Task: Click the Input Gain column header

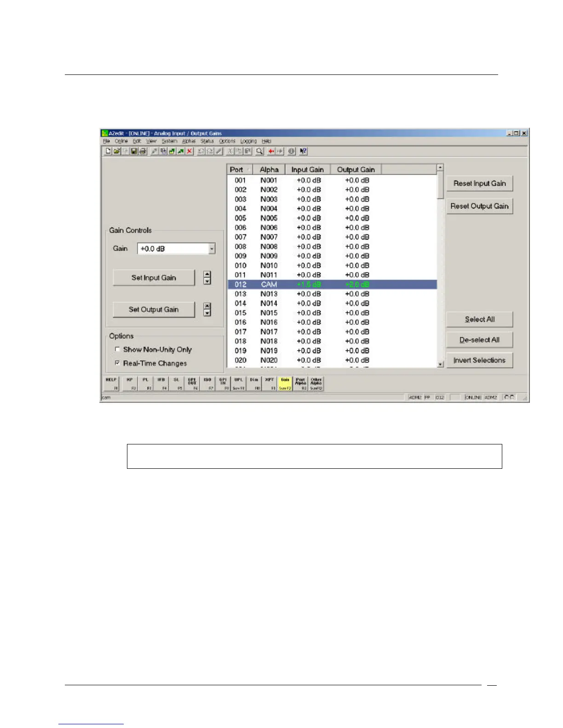Action: 308,170
